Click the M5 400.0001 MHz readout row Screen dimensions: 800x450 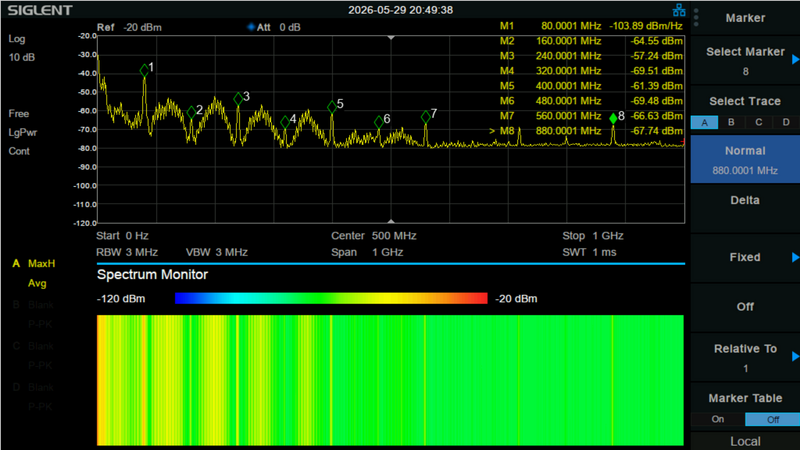[x=591, y=86]
